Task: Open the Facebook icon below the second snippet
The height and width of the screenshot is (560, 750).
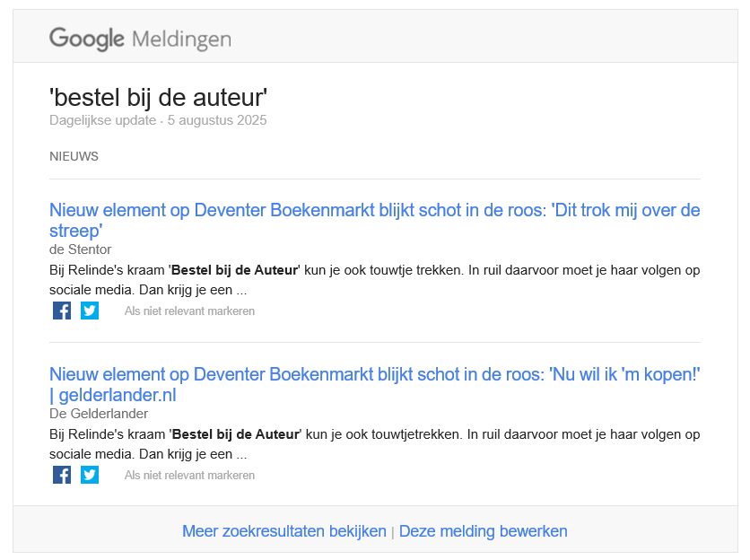Action: pos(61,474)
